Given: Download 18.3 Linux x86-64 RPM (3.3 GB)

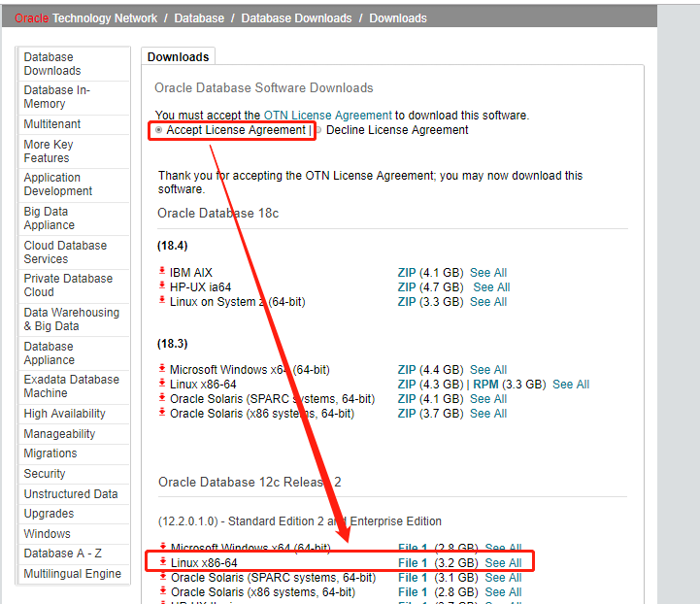Looking at the screenshot, I should coord(485,385).
